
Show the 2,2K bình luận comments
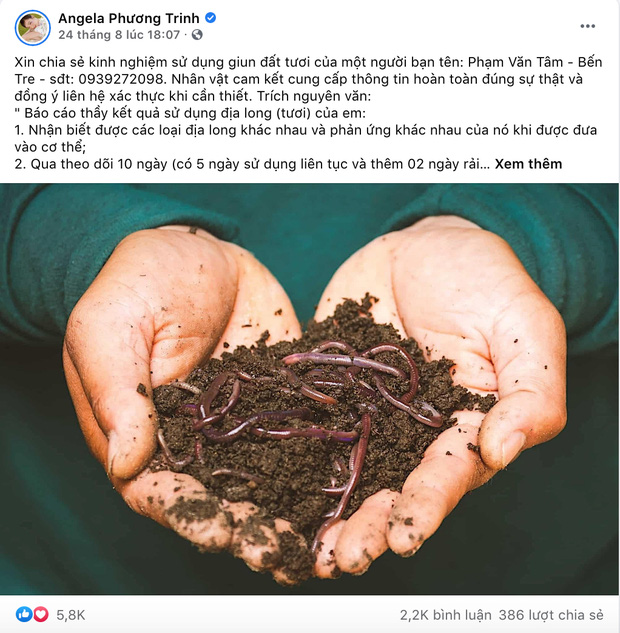(446, 615)
